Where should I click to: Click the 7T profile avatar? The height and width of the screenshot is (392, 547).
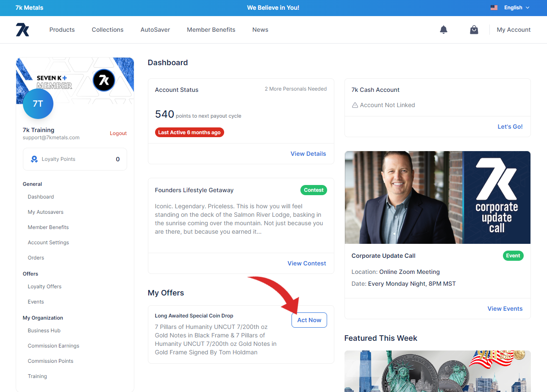pyautogui.click(x=38, y=104)
